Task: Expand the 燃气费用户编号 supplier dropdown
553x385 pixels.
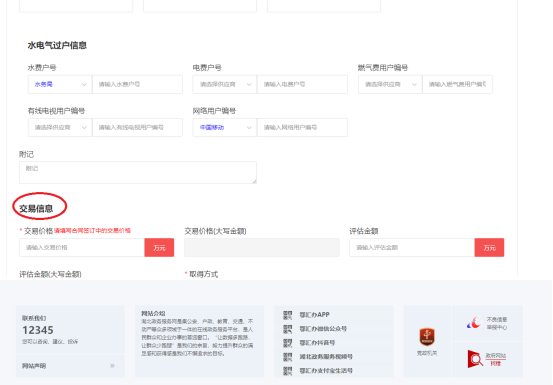Action: (390, 84)
